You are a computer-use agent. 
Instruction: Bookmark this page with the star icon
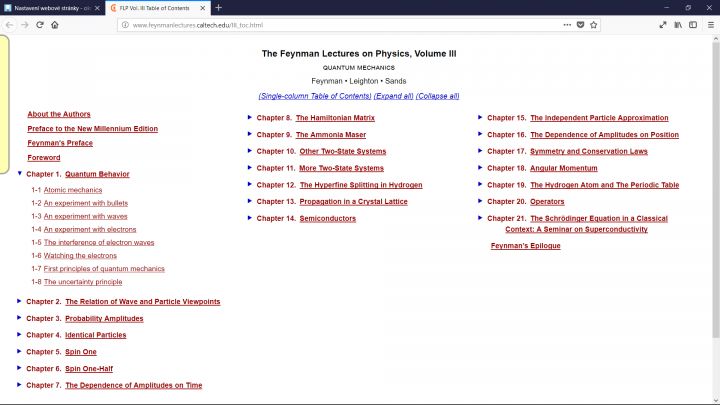coord(593,25)
